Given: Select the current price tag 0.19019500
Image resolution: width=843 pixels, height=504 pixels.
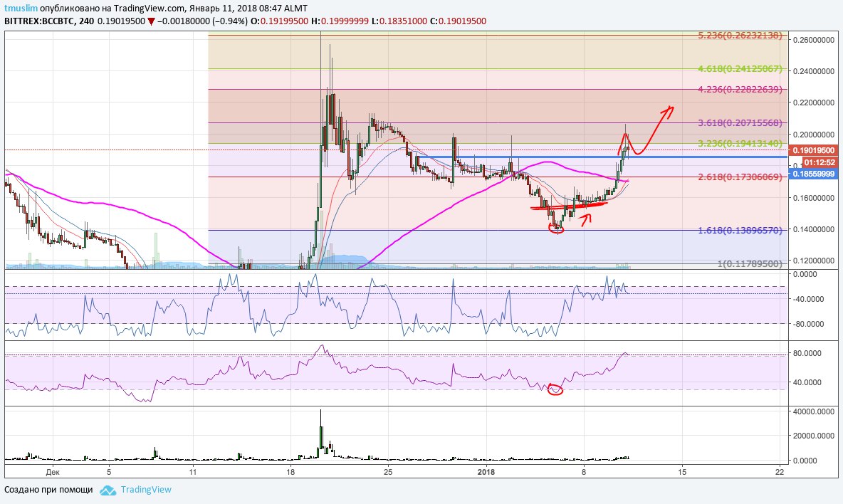Looking at the screenshot, I should click(813, 150).
